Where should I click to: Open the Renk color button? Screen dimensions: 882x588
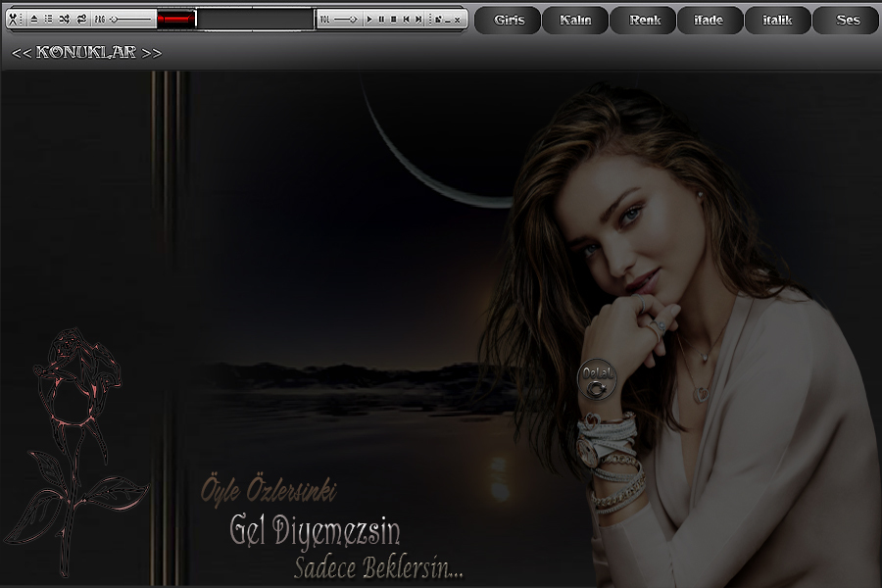[x=643, y=21]
